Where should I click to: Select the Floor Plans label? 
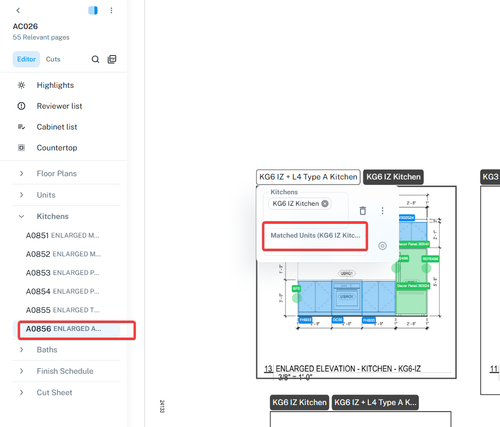(x=57, y=173)
